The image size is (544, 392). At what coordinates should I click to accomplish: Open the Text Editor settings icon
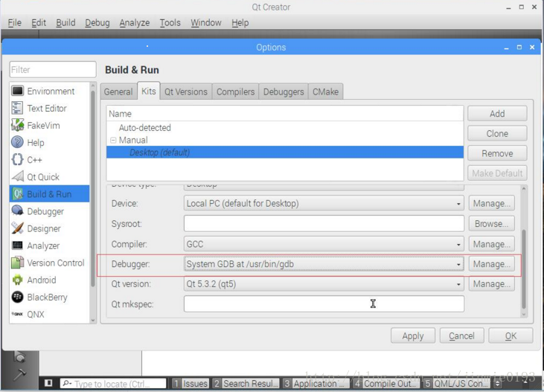pos(17,109)
